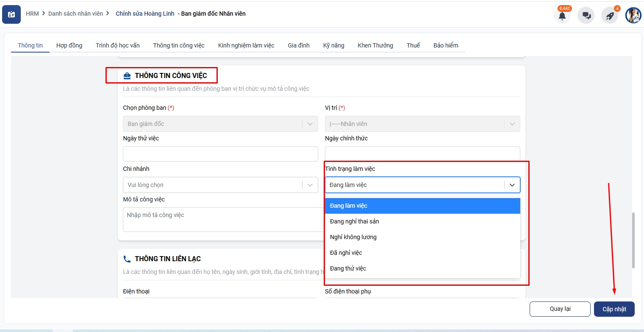Image resolution: width=644 pixels, height=332 pixels.
Task: Expand the Chi nhánh dropdown
Action: (310, 185)
